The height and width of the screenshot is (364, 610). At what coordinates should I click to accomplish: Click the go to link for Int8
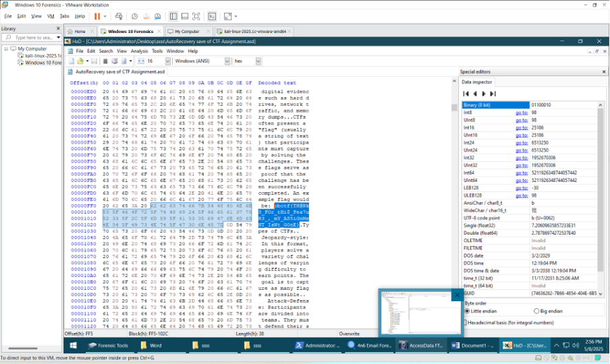coord(522,113)
